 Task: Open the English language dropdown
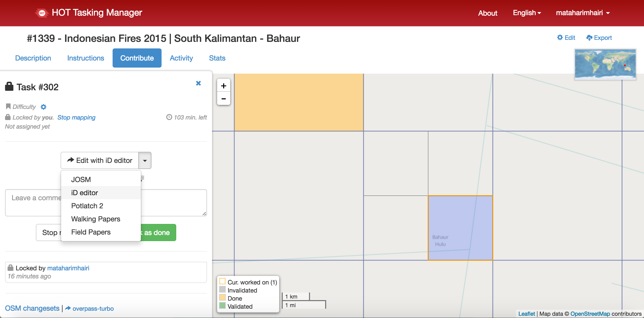point(527,13)
